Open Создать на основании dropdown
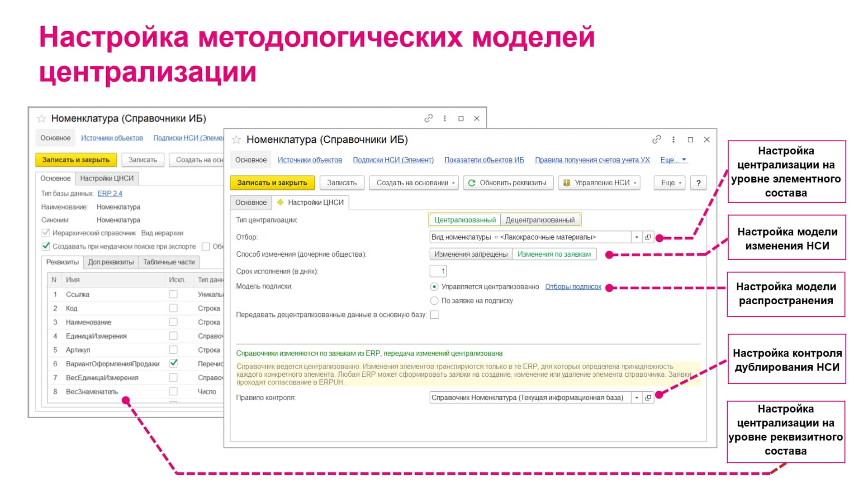 coord(414,183)
